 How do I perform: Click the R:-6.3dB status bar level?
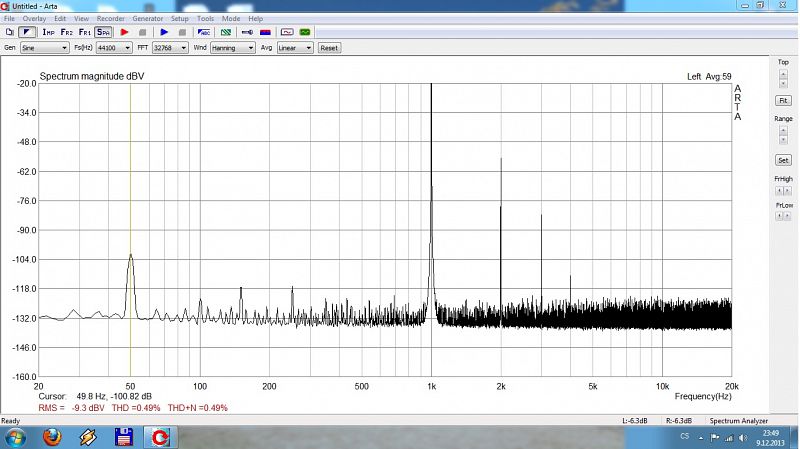(679, 421)
